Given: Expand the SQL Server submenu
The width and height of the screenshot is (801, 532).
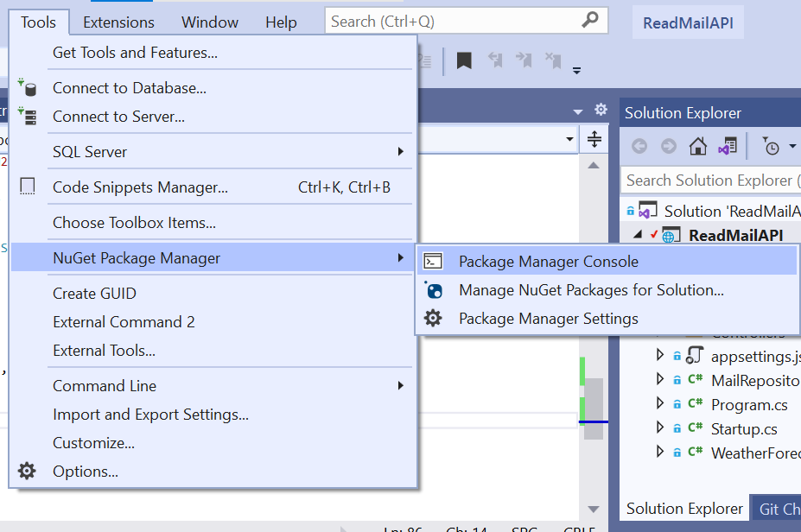Looking at the screenshot, I should click(213, 152).
